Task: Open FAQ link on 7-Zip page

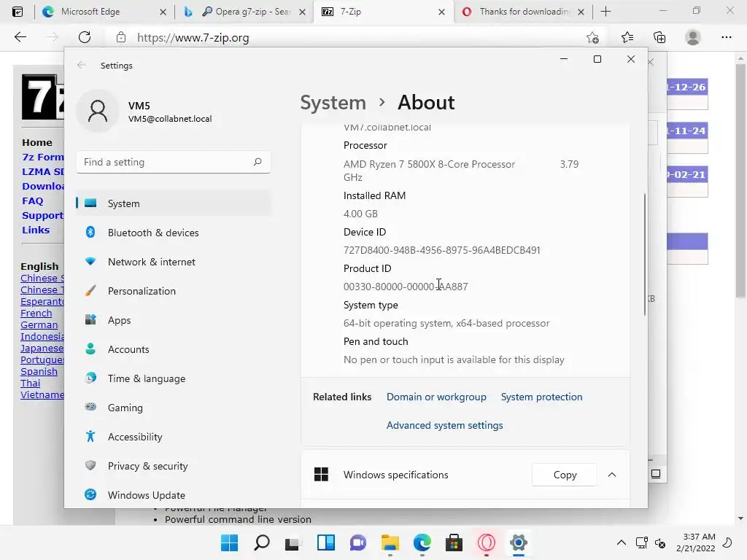Action: (x=32, y=201)
